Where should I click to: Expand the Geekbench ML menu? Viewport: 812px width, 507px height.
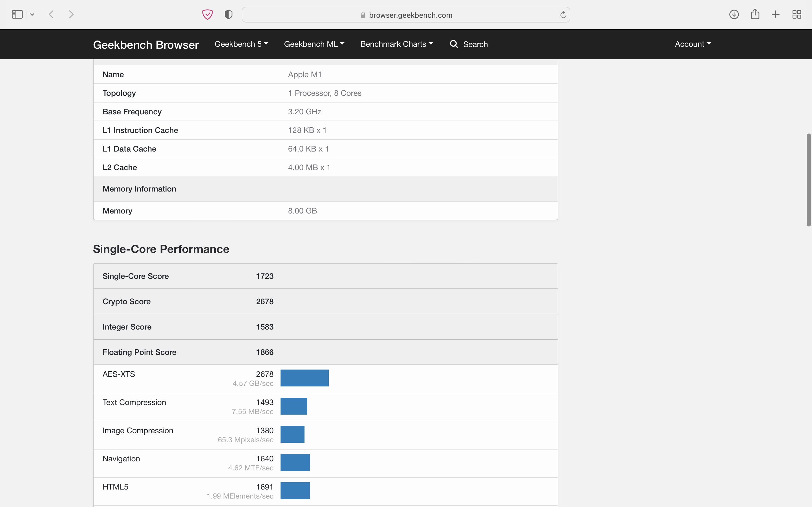pos(314,44)
